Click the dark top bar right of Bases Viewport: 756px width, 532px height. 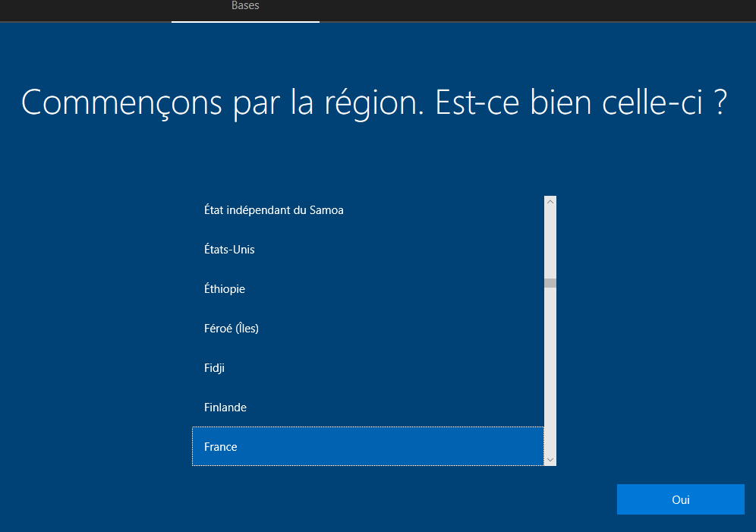[531, 9]
